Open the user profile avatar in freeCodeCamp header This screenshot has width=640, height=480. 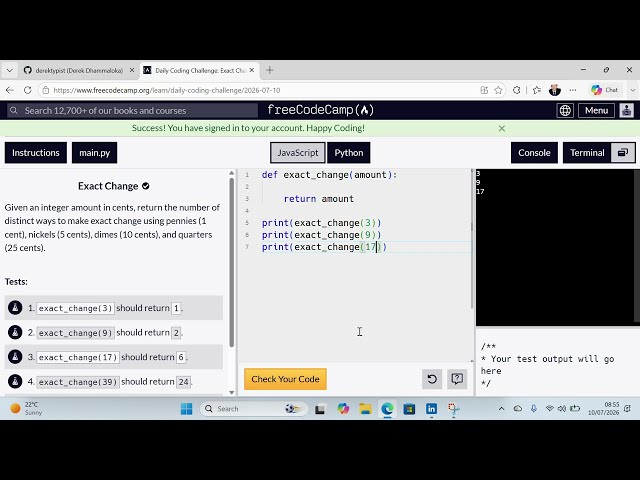click(627, 111)
